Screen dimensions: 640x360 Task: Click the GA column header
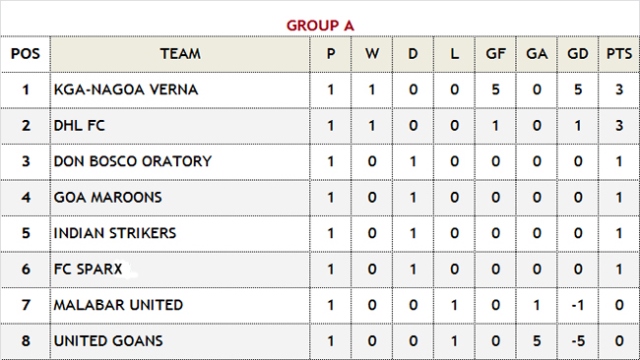tap(536, 53)
